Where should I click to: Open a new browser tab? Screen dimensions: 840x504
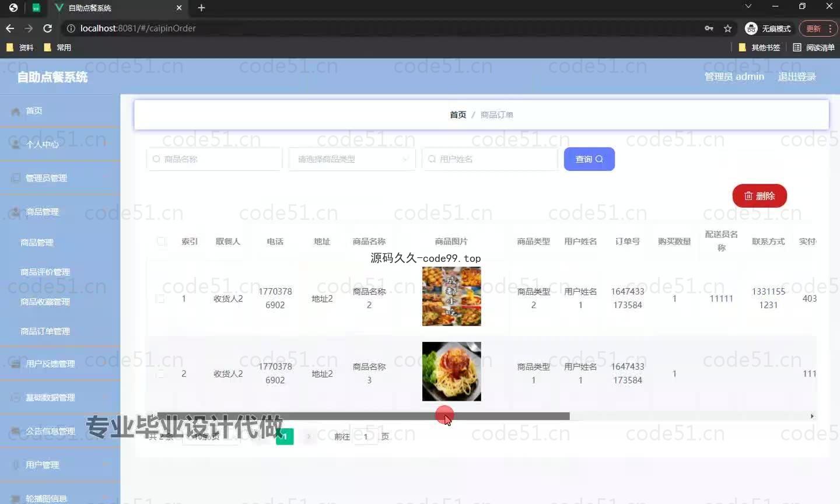tap(201, 8)
